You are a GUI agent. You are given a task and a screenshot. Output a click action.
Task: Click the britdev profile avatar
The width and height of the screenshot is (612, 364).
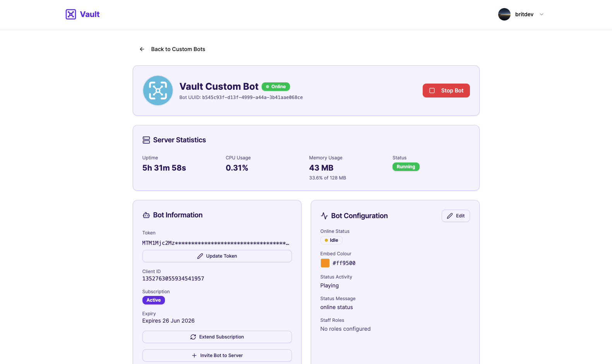pyautogui.click(x=504, y=14)
